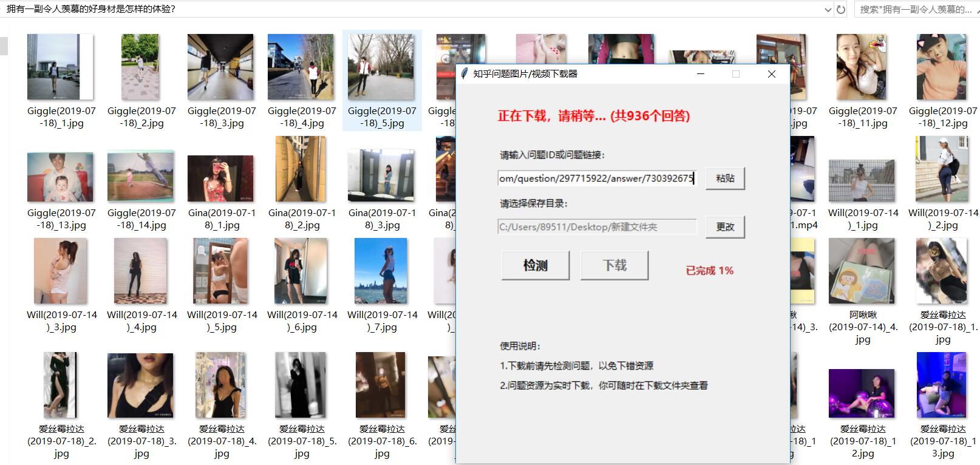Select file Will(2019-07-14)_5.jpg
The height and width of the screenshot is (465, 980).
pos(222,286)
